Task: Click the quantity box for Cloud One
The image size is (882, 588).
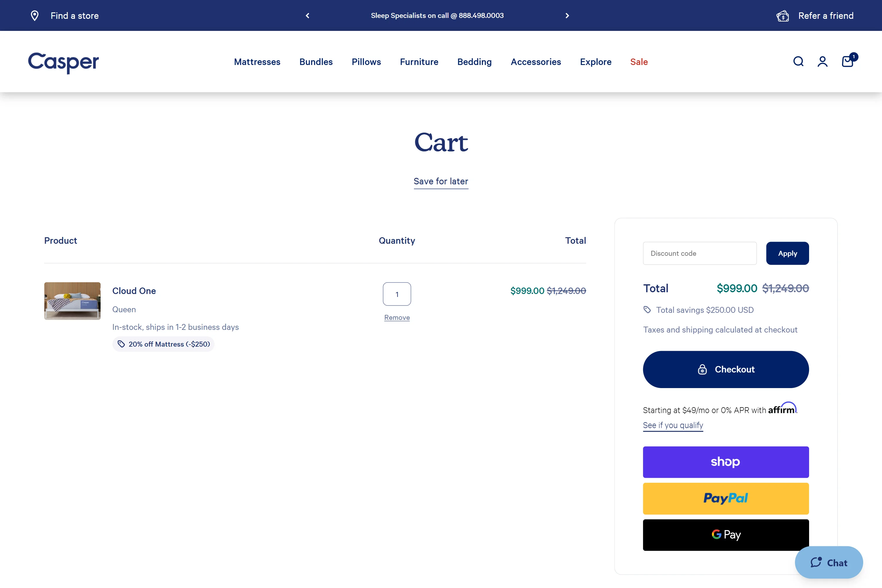Action: coord(397,294)
